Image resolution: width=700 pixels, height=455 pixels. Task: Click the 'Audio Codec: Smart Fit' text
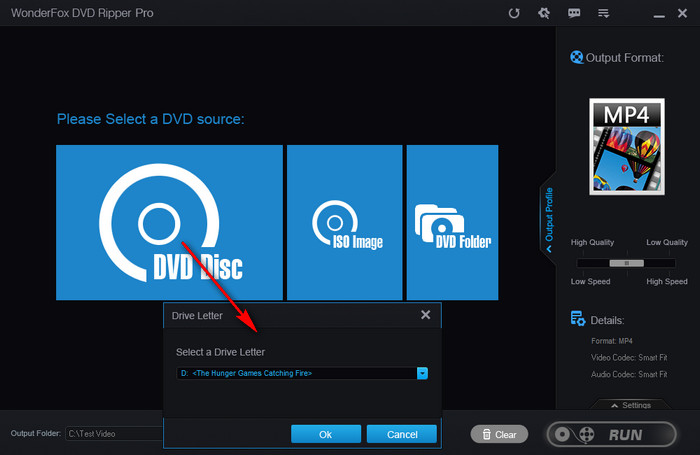click(629, 374)
